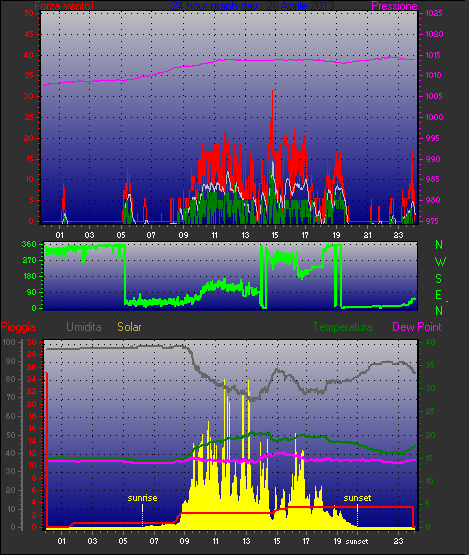Click the sunrise marker in lower chart
The image size is (469, 555).
coord(142,498)
